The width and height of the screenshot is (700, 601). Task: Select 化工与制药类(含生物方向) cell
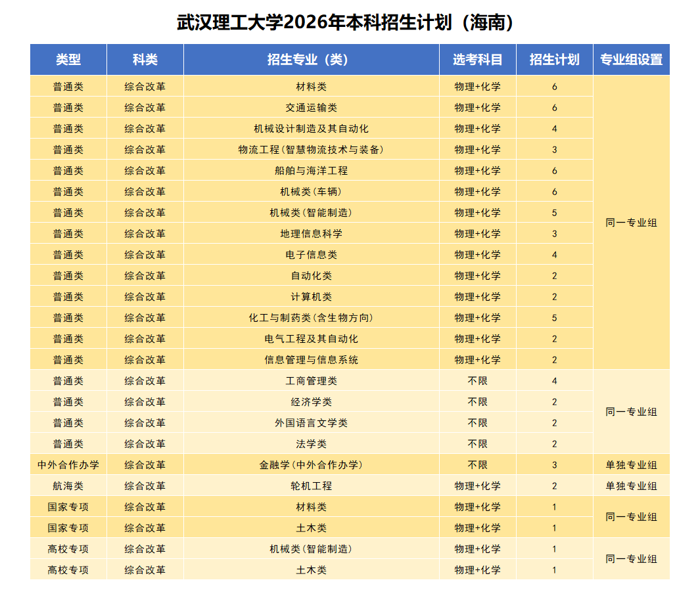[x=311, y=318]
